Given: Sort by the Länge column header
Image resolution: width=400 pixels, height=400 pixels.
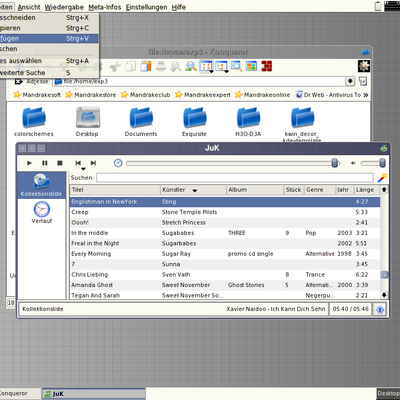Looking at the screenshot, I should 367,190.
